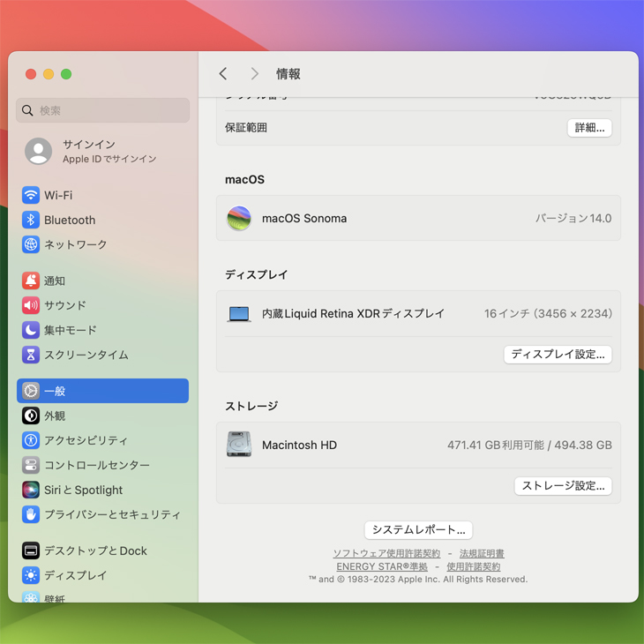Click バージョン14.0 text
The image size is (644, 644).
coord(573,218)
